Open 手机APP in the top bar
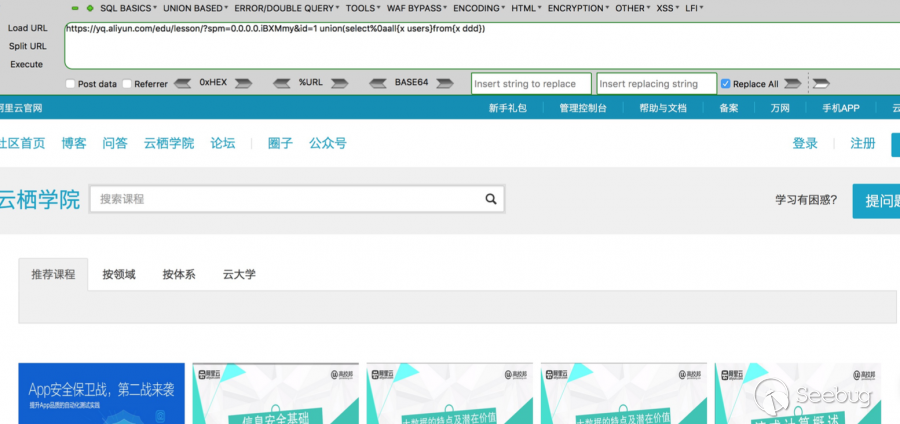Image resolution: width=900 pixels, height=424 pixels. tap(841, 108)
